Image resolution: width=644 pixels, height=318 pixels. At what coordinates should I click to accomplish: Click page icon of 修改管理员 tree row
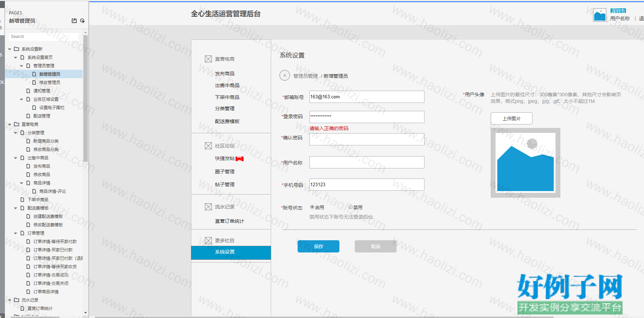[34, 82]
